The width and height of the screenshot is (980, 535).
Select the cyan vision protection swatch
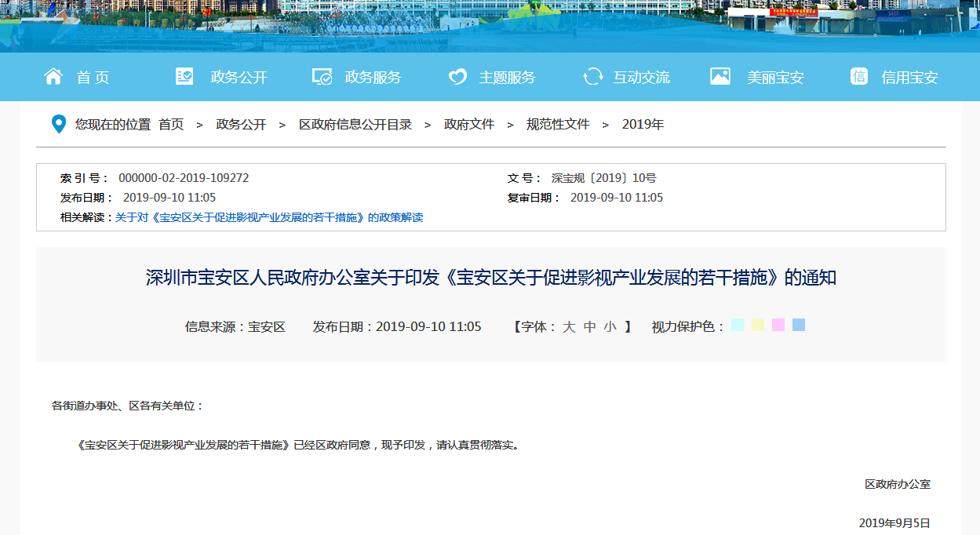[736, 325]
